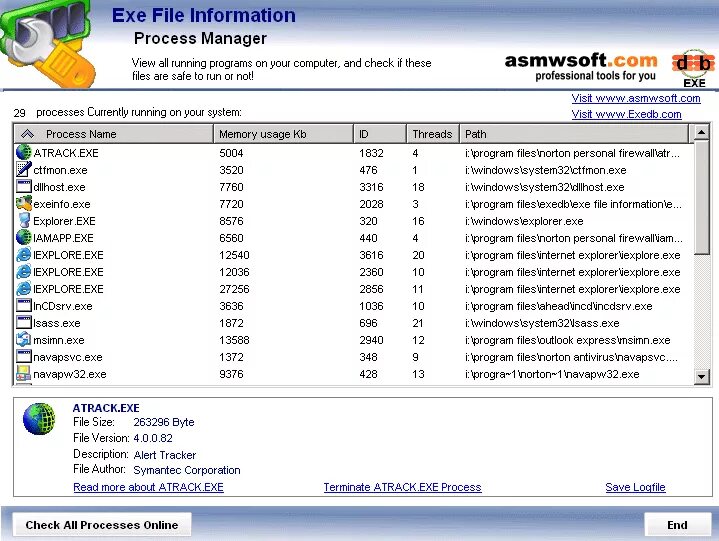
Task: Click memory value 12540 for IEXPLORE.EXE
Action: pos(234,255)
